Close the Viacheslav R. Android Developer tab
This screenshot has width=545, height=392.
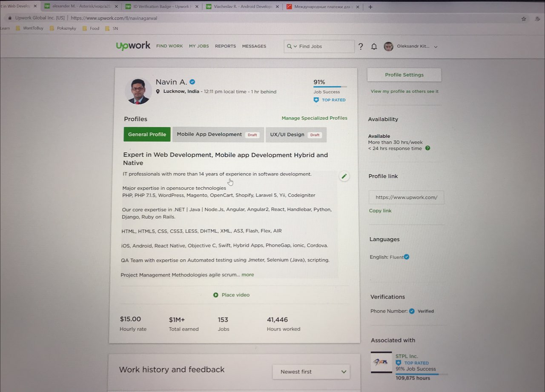278,7
